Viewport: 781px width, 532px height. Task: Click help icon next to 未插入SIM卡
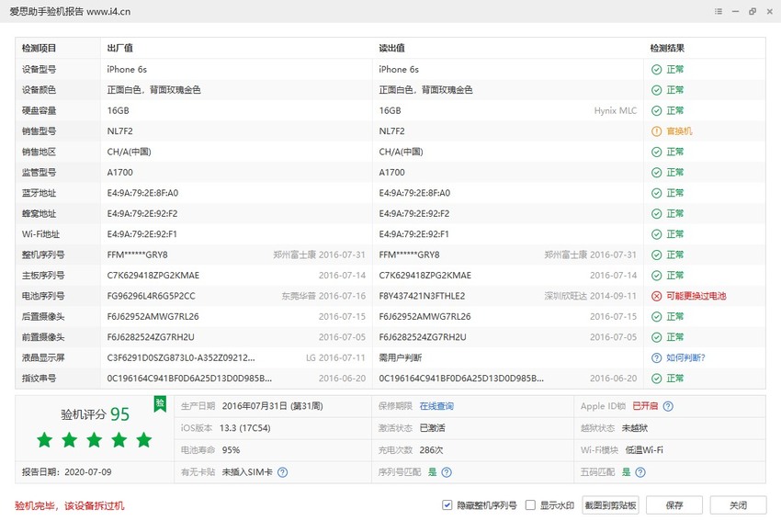pos(282,472)
